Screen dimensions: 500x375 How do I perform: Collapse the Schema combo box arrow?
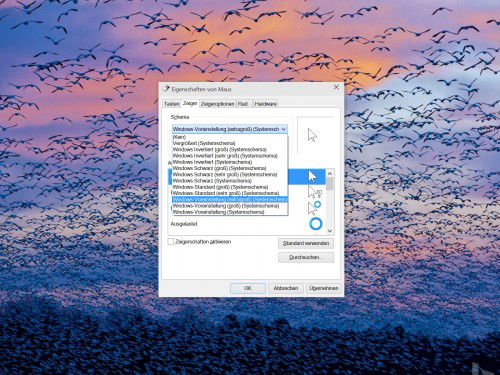pos(283,129)
